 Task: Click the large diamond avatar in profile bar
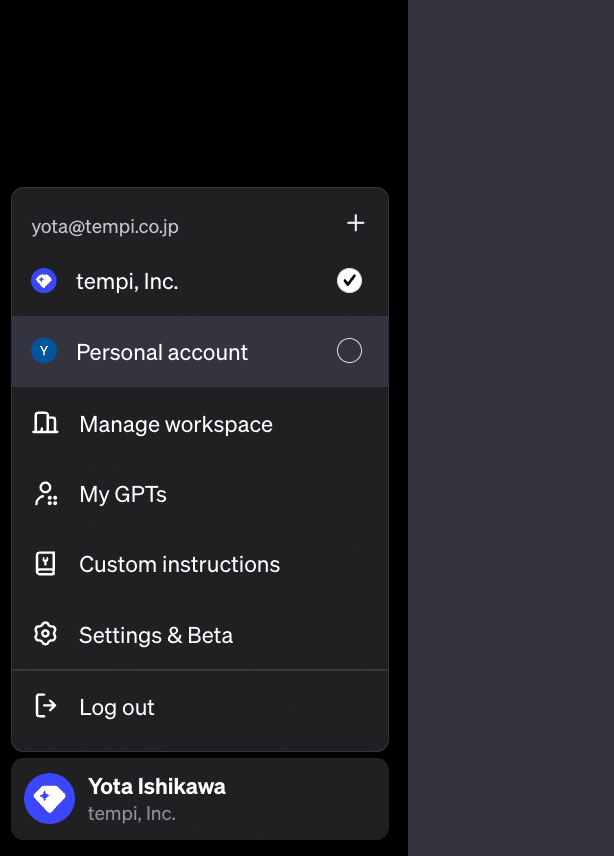[x=49, y=798]
